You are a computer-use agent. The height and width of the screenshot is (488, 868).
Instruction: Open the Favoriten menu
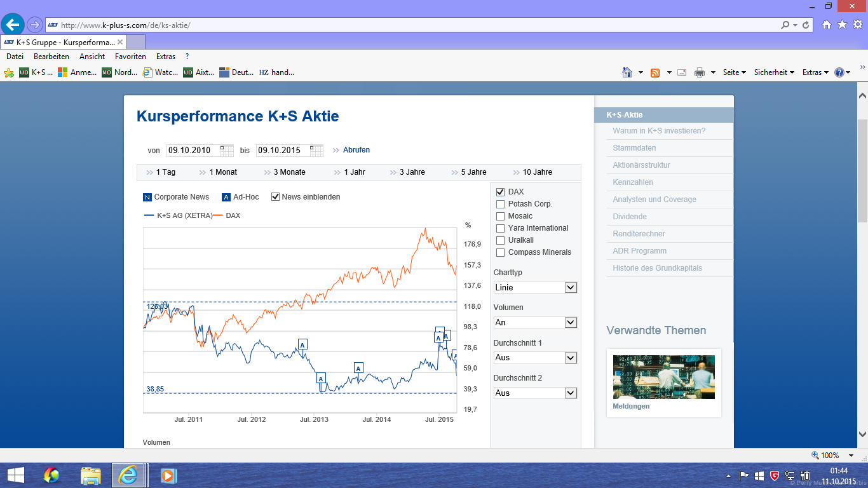[x=130, y=57]
